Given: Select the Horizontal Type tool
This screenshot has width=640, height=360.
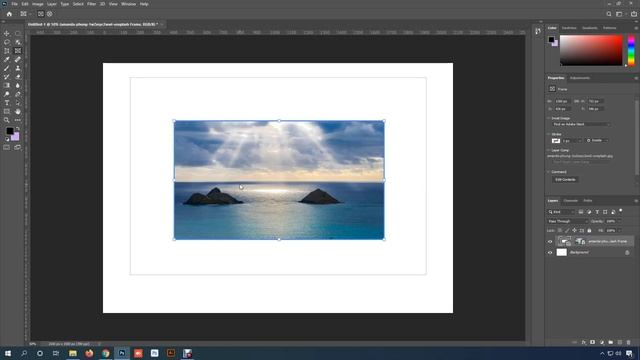Looking at the screenshot, I should (x=7, y=103).
